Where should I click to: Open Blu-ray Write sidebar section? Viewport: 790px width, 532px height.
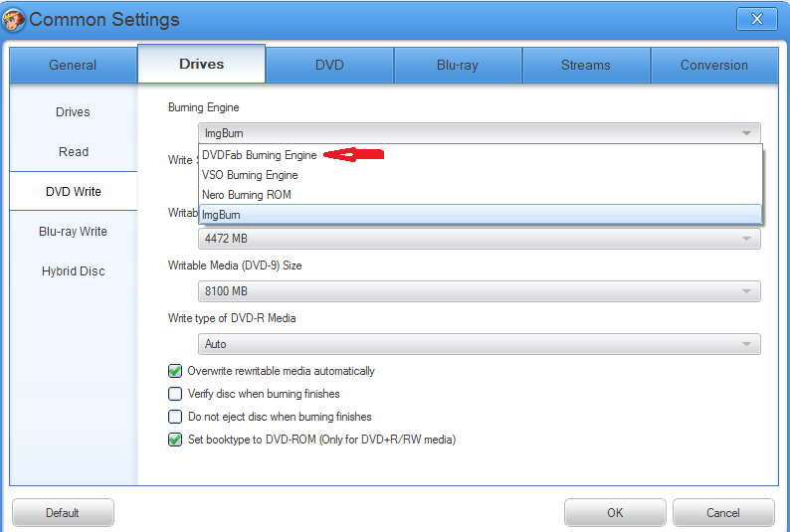pos(73,231)
